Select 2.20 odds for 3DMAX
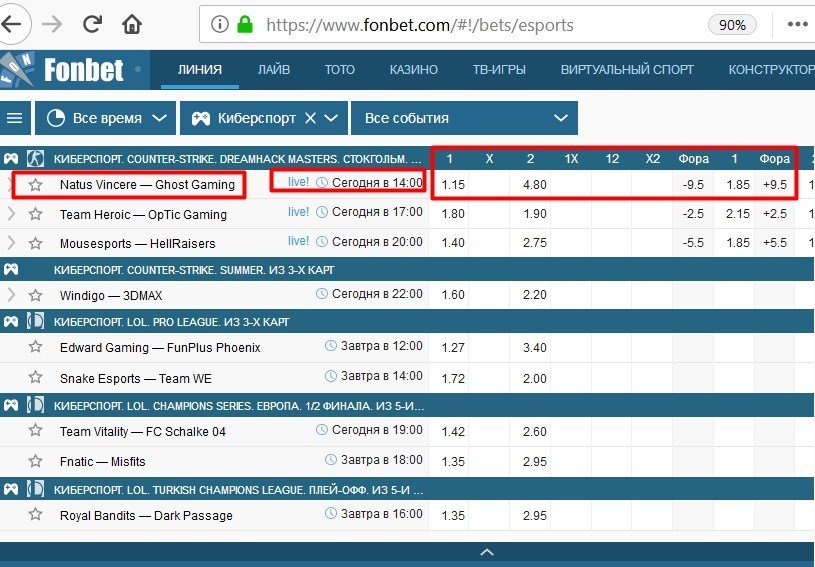 pos(534,295)
